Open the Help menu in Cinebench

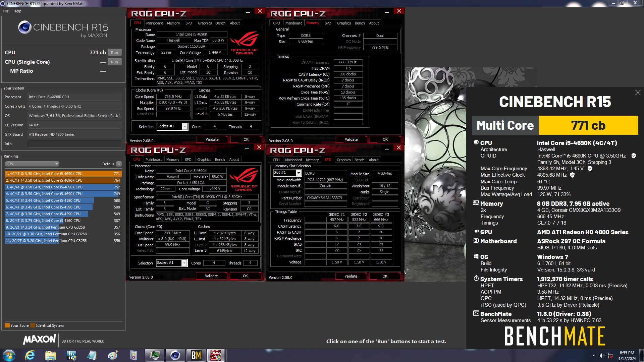(17, 11)
